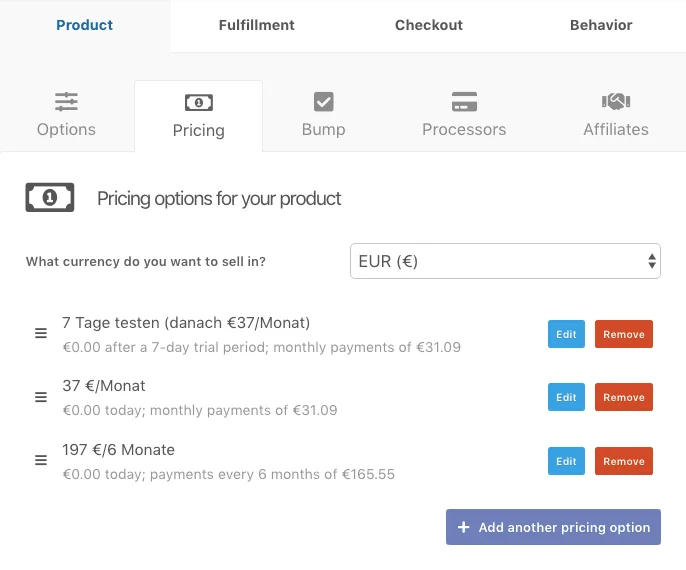Click the currency selector arrows
The image size is (686, 570).
[652, 261]
